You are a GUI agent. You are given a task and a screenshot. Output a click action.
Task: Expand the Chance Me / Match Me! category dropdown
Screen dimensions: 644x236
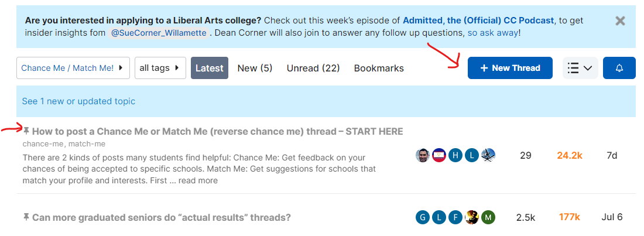pos(73,68)
